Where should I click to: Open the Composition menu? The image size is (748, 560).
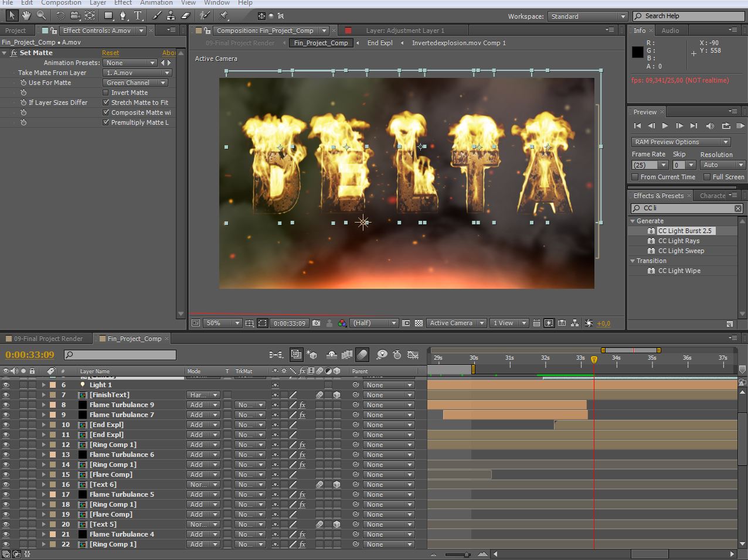point(60,3)
